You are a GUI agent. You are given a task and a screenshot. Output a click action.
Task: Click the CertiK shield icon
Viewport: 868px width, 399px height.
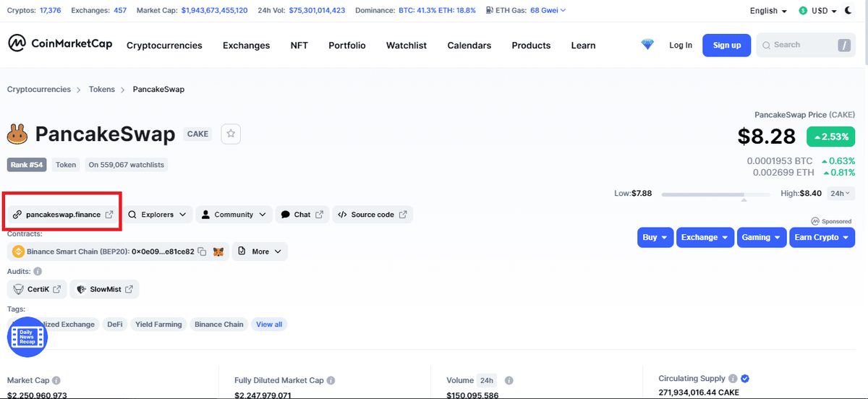(x=18, y=289)
